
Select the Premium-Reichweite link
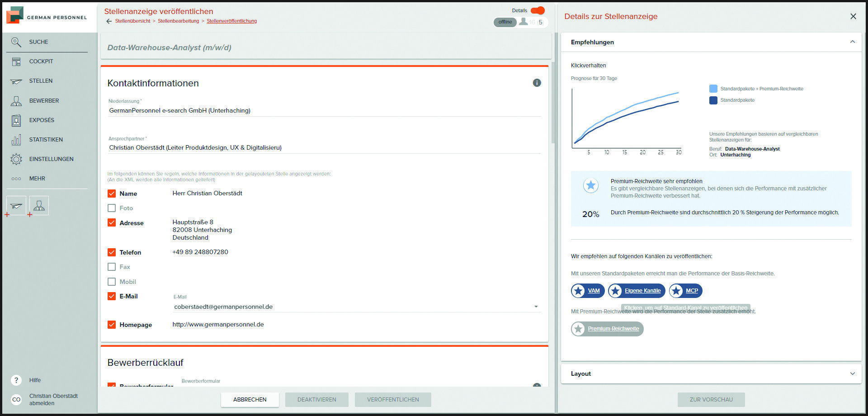coord(613,329)
